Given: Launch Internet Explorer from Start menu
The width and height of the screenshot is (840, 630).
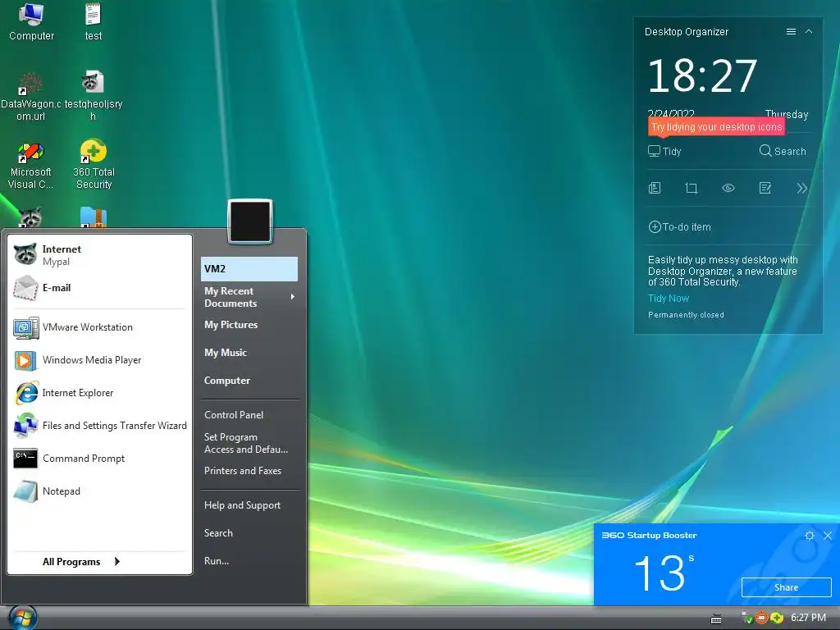Looking at the screenshot, I should point(100,393).
